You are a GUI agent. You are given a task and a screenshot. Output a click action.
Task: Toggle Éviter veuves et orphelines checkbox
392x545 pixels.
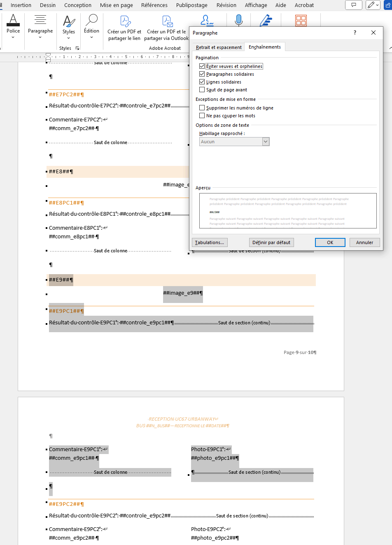click(202, 66)
